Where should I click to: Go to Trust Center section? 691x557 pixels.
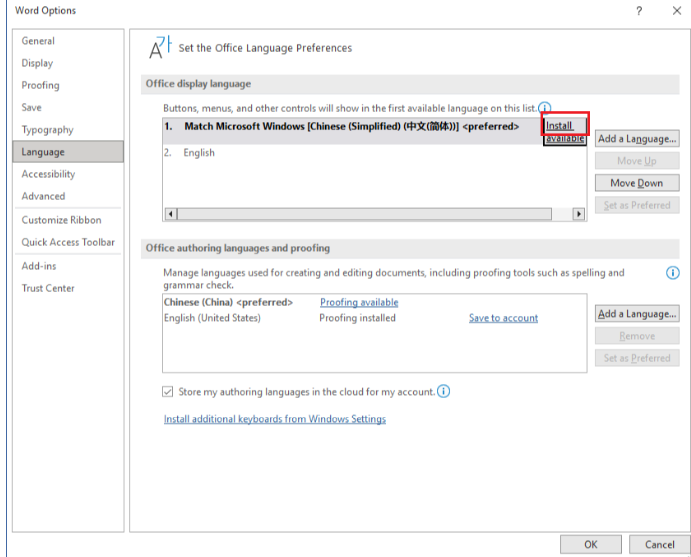48,288
